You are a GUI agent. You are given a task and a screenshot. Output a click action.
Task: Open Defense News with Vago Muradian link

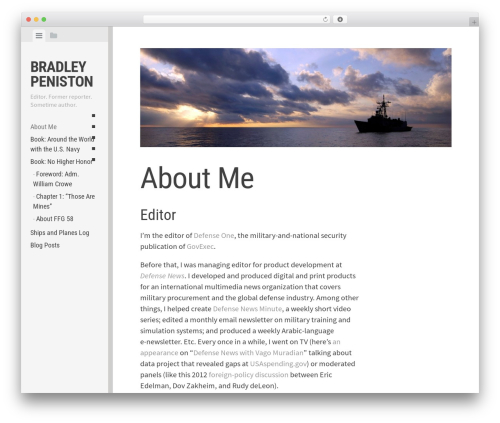tap(248, 353)
